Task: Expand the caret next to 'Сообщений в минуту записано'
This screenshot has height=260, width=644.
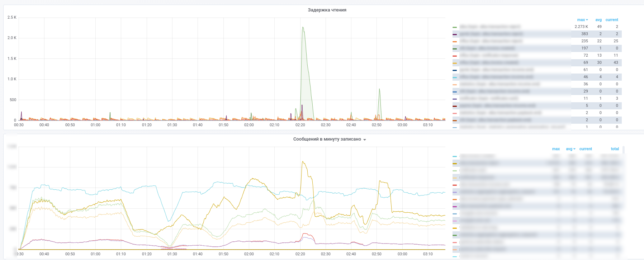Action: [x=365, y=140]
